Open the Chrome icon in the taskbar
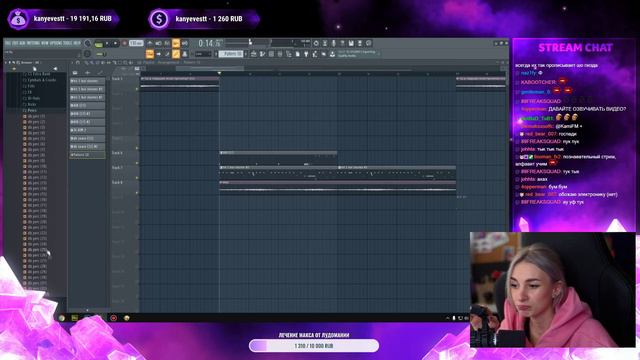640x360 pixels. (x=62, y=318)
